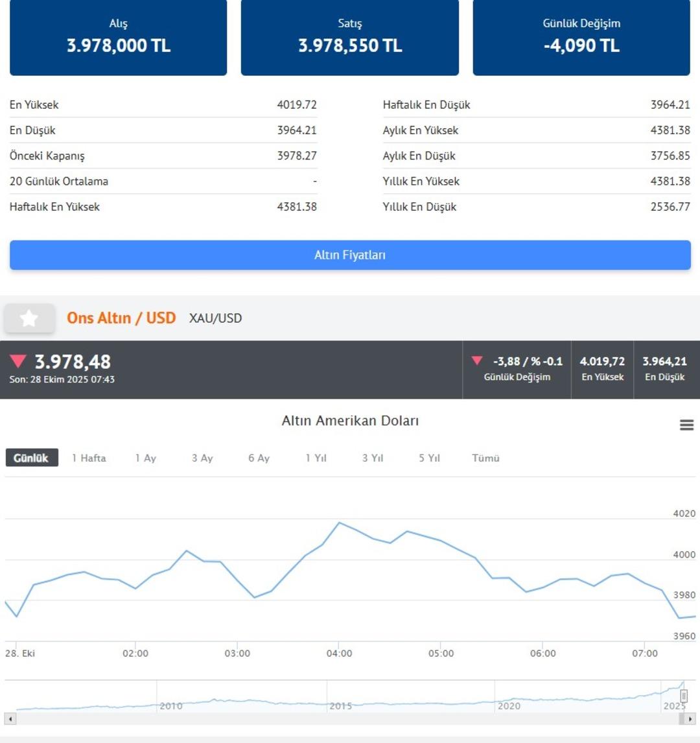Select the Günlük range tab
700x743 pixels.
pyautogui.click(x=31, y=458)
